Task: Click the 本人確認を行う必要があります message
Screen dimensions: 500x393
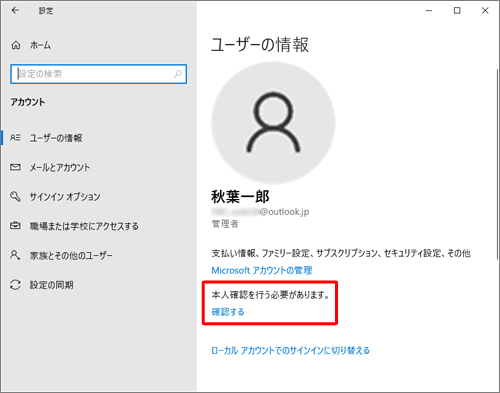Action: 270,295
